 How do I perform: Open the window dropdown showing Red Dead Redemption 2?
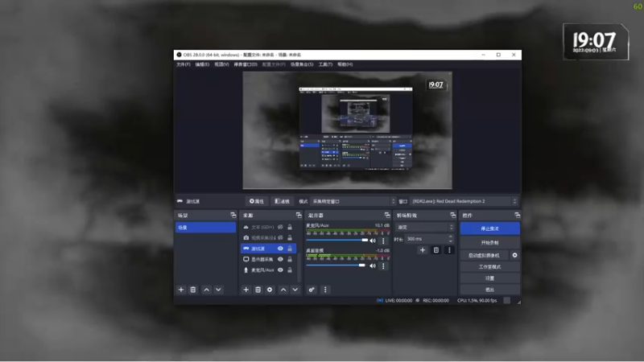tap(464, 201)
